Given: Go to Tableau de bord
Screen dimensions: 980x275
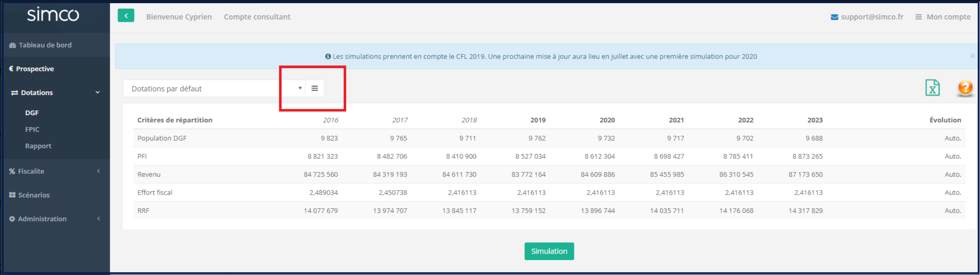Looking at the screenshot, I should [x=45, y=45].
